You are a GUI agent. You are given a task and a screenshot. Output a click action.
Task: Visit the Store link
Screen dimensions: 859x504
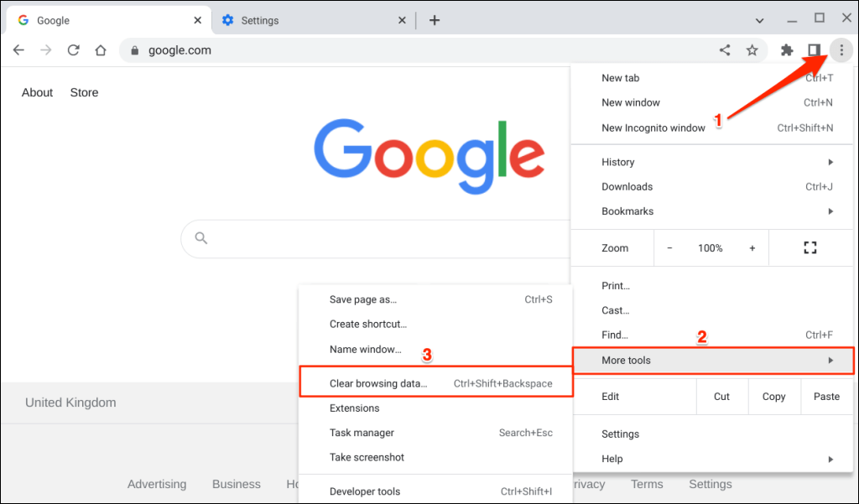(x=84, y=92)
